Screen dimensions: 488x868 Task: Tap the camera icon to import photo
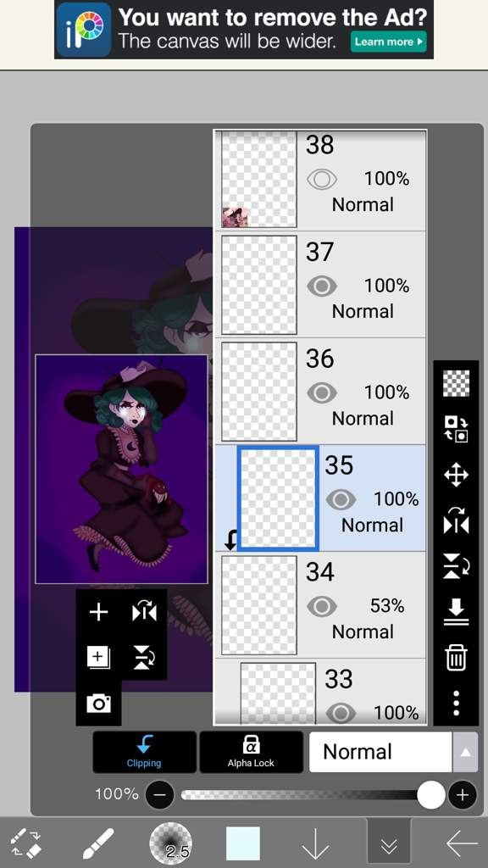coord(98,703)
